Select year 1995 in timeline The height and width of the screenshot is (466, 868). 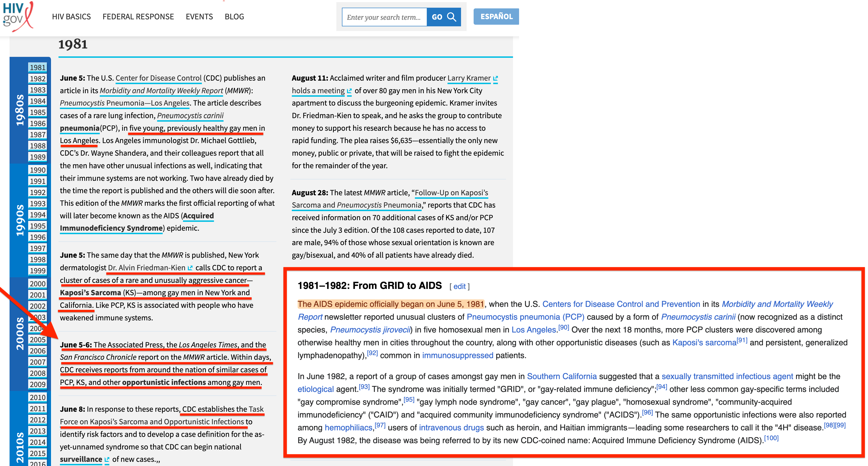[x=37, y=226]
